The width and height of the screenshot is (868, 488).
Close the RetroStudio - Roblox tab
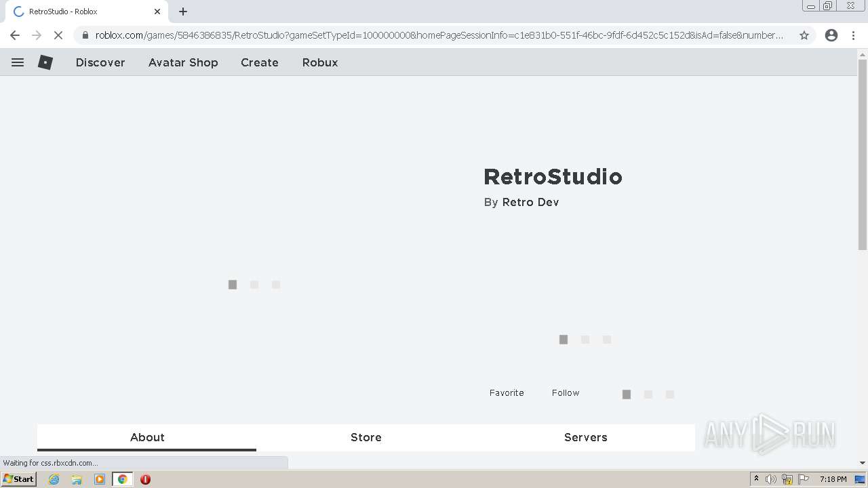pos(157,12)
